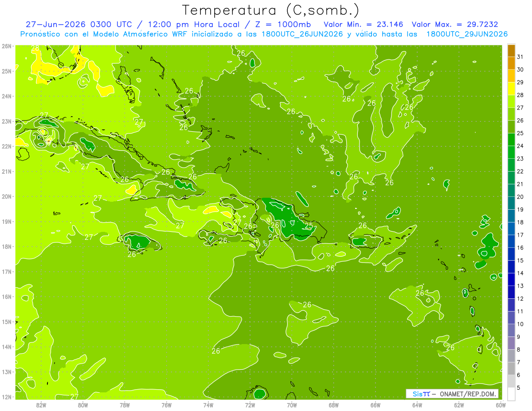Screen dimensions: 532x411
Task: Click the 66W longitude axis label
Action: point(376,405)
